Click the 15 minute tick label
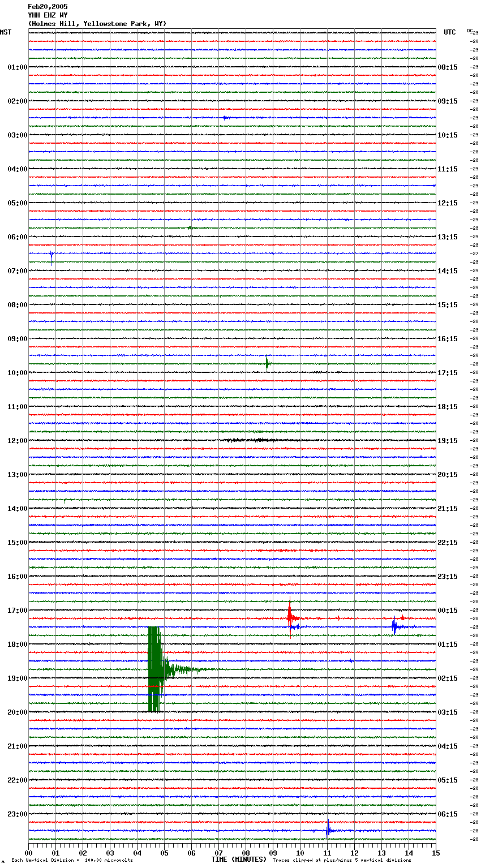This screenshot has width=481, height=868. click(x=436, y=852)
